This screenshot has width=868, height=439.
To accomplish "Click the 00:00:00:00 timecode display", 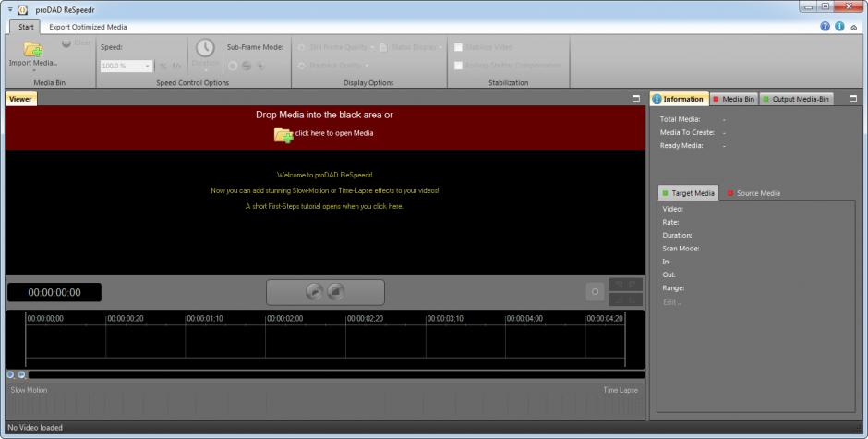I will 54,292.
